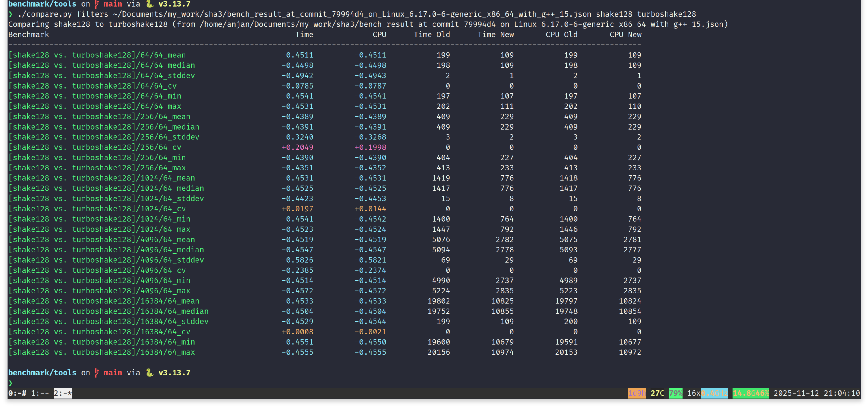Click the Python snake icon in bottom prompt
Image resolution: width=868 pixels, height=407 pixels.
click(x=149, y=373)
